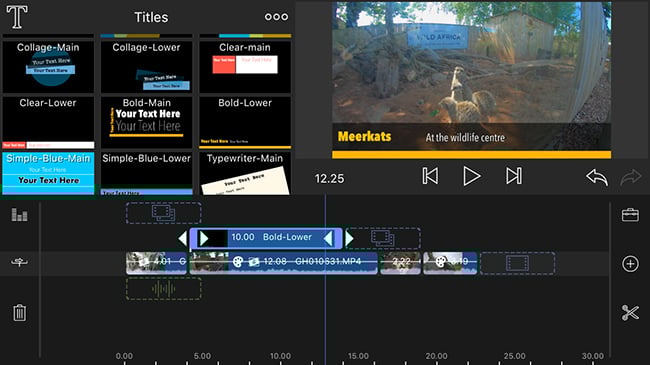This screenshot has height=365, width=650.
Task: Click the 25.00 mark on time ruler
Action: (514, 356)
